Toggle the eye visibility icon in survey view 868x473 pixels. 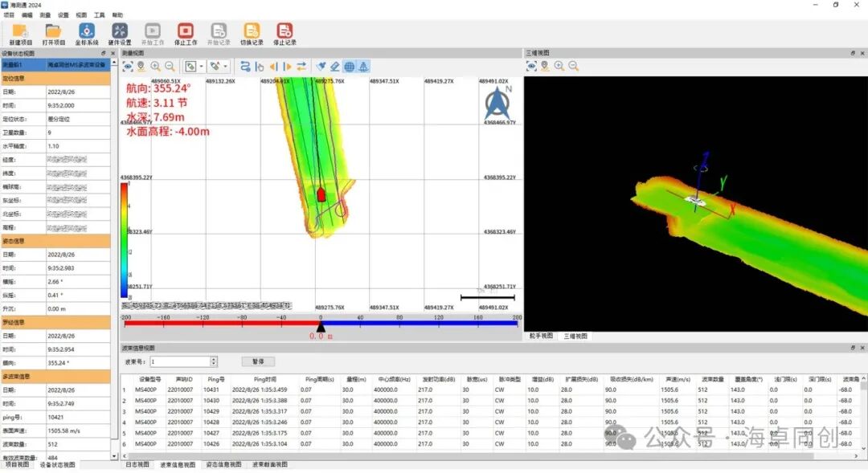point(127,67)
